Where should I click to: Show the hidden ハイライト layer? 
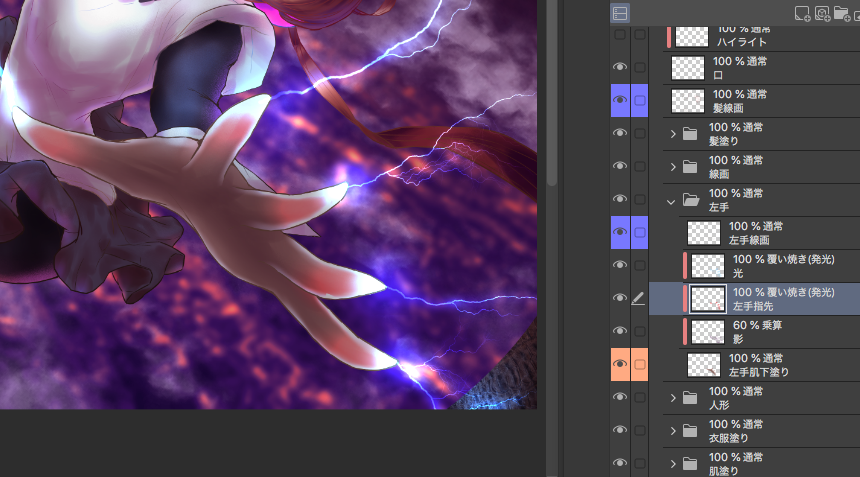click(x=620, y=35)
